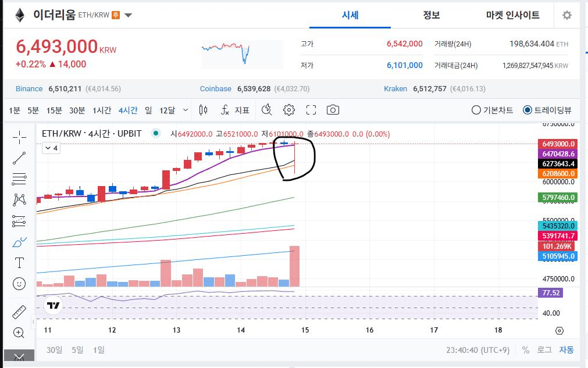Image resolution: width=588 pixels, height=368 pixels.
Task: Open time axis settings gear icon
Action: point(559,331)
